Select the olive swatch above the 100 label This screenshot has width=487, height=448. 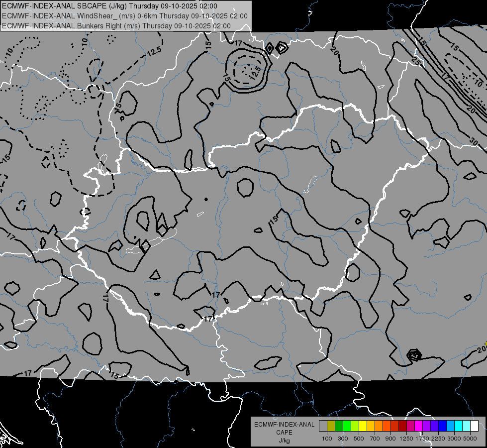pyautogui.click(x=331, y=426)
